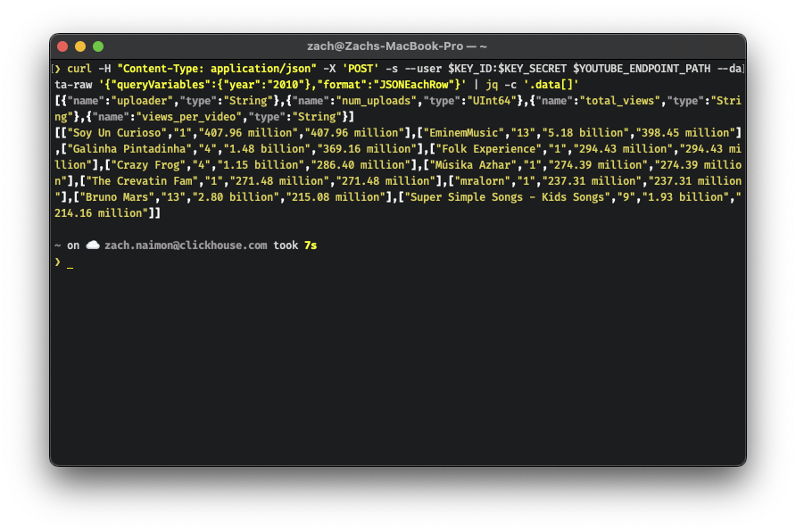Click the red close traffic light button
Screen dimensions: 796x532
point(62,46)
